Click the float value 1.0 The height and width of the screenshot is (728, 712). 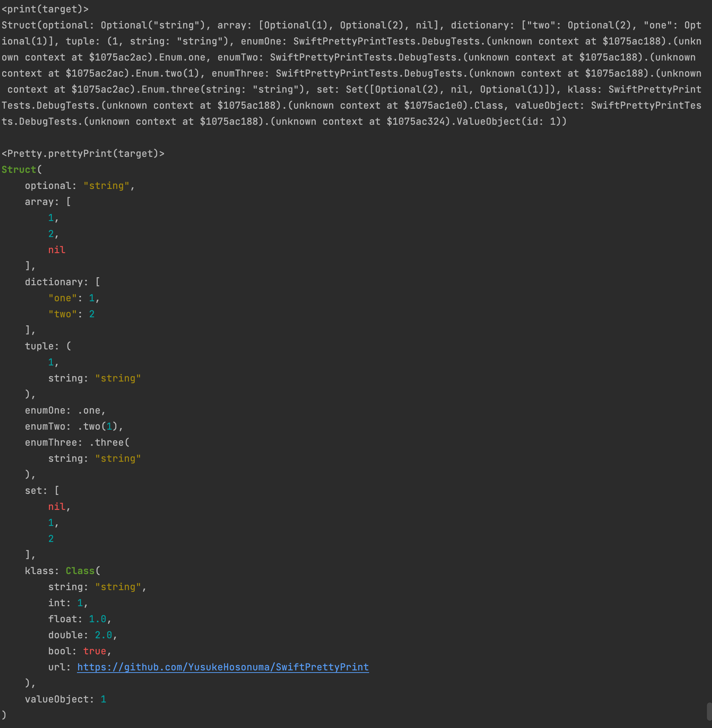pyautogui.click(x=97, y=619)
